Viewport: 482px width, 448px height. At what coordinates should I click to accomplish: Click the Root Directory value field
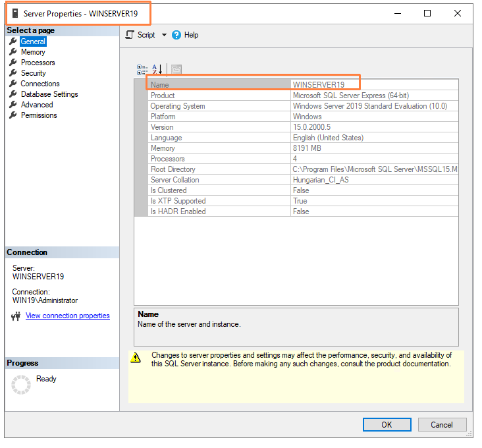click(374, 169)
